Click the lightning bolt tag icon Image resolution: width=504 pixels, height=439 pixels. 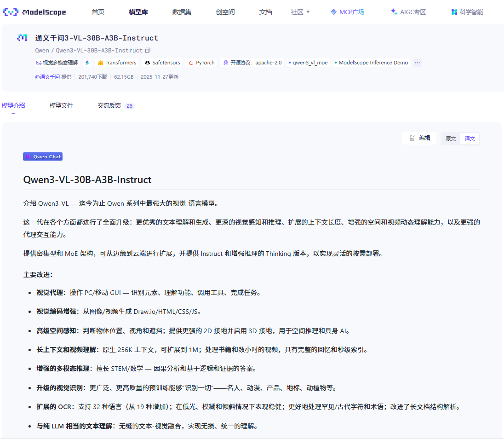(x=87, y=63)
